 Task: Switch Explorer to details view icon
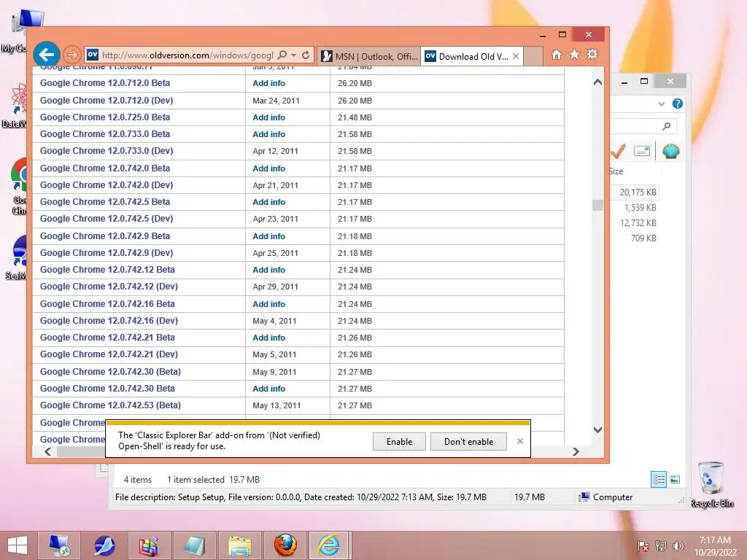(x=659, y=480)
